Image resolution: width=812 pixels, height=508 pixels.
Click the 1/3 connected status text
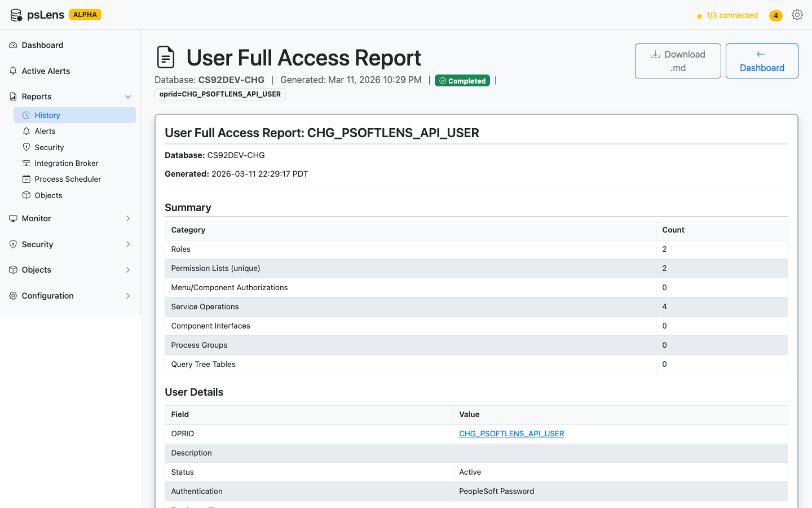pyautogui.click(x=732, y=16)
